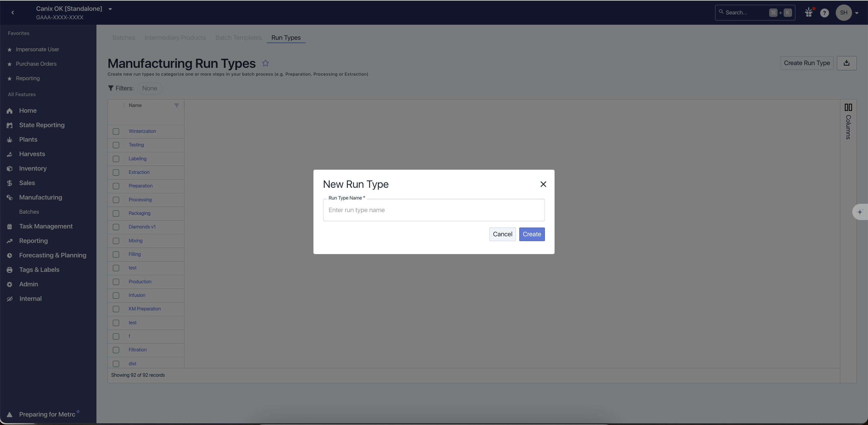The height and width of the screenshot is (425, 868).
Task: Open the Winterization run type link
Action: pos(142,131)
